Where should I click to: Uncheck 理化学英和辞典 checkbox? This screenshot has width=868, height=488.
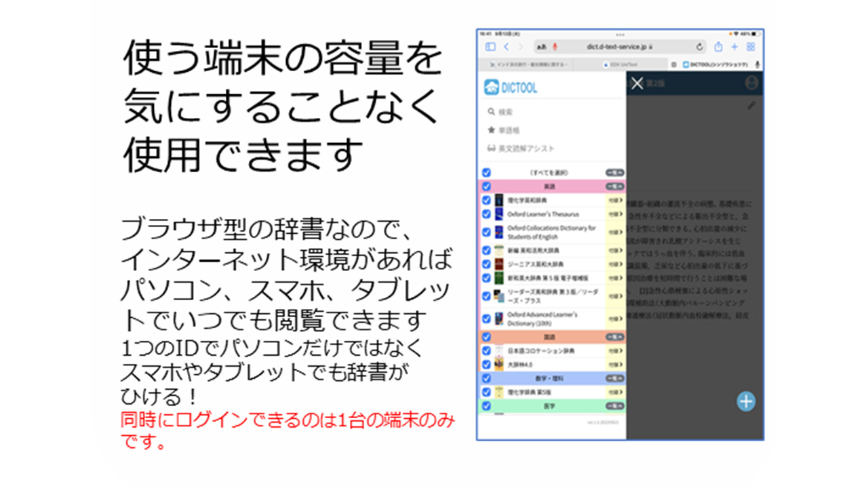[x=486, y=201]
